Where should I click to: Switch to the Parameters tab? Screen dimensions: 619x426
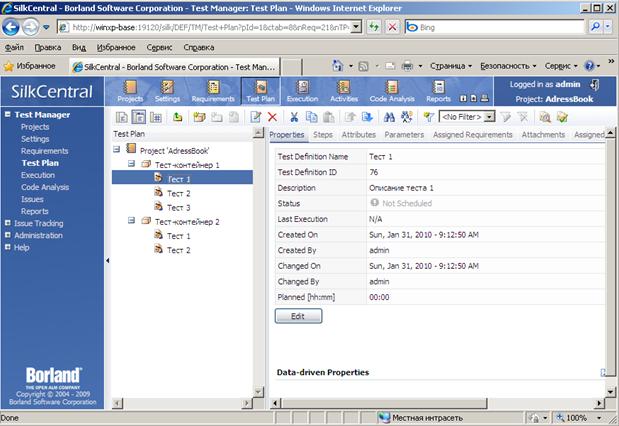tap(404, 135)
